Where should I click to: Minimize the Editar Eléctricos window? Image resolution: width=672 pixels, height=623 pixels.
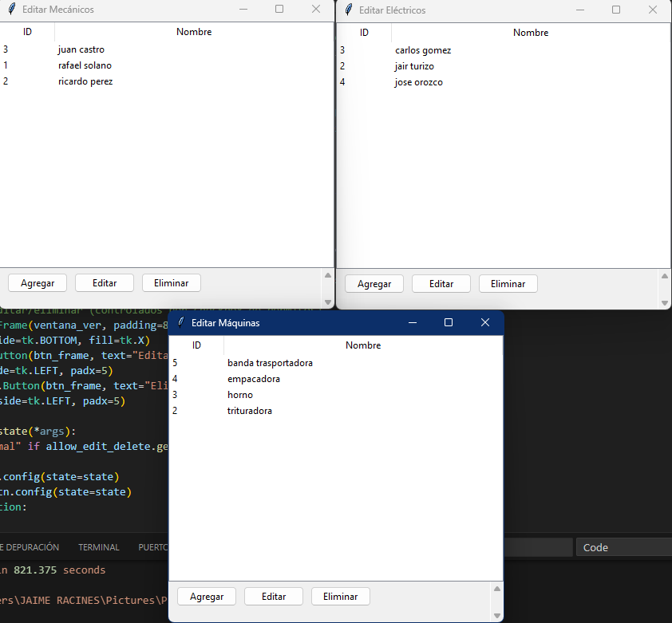(580, 10)
